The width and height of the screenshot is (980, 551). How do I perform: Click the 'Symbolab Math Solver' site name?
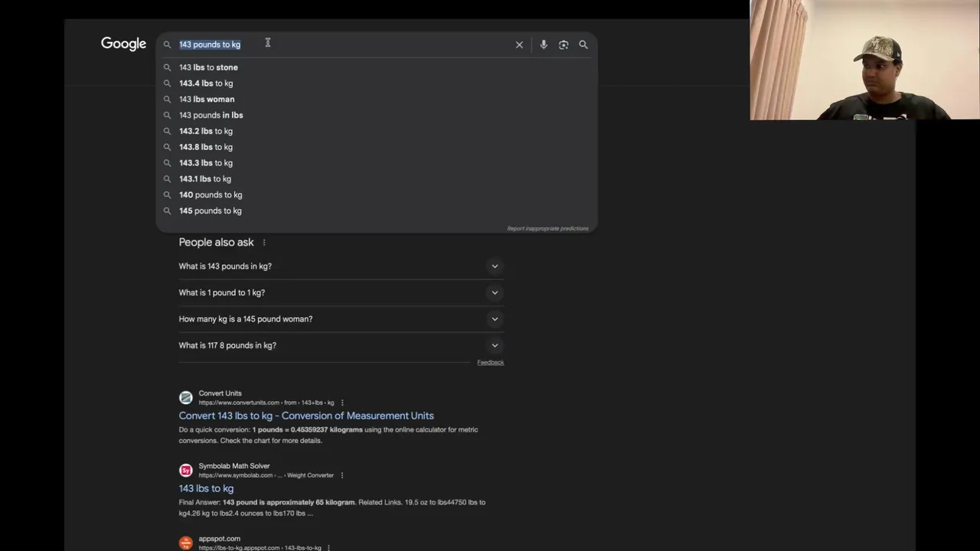click(x=234, y=466)
